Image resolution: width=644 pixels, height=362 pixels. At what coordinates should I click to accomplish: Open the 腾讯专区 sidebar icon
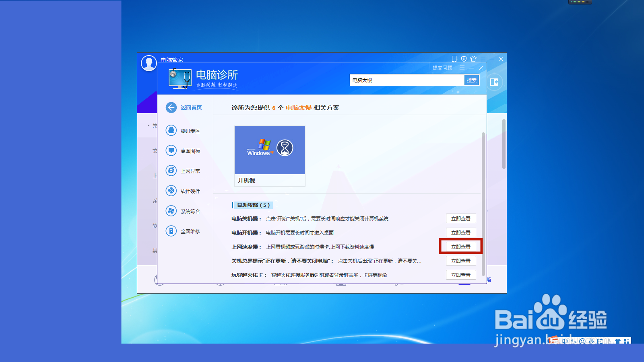[x=171, y=130]
